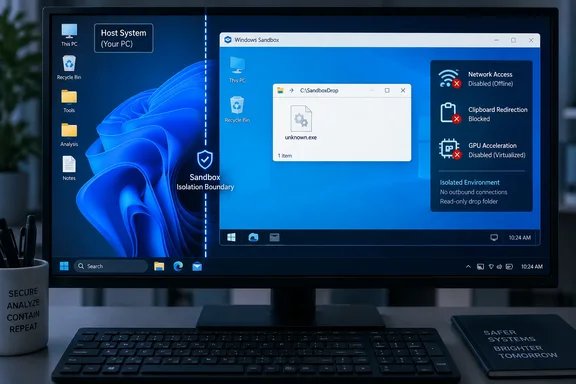Click the sandbox Start button

(x=231, y=237)
